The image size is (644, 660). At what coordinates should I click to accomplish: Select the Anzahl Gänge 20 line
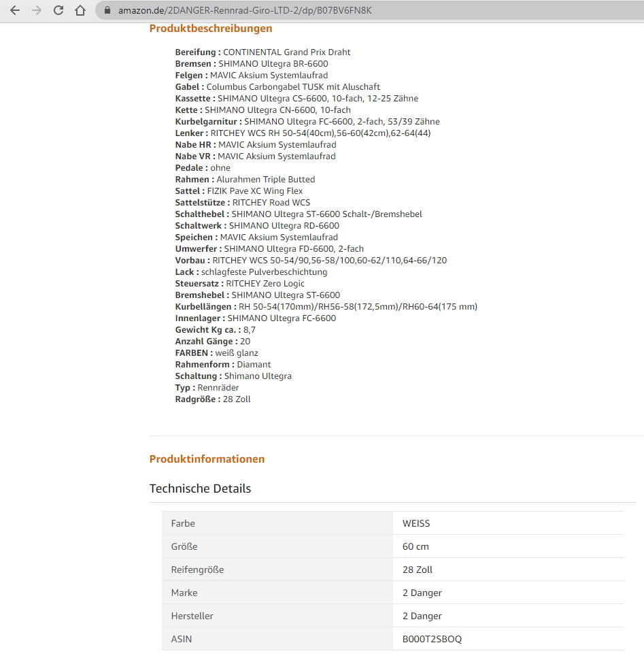click(x=212, y=342)
